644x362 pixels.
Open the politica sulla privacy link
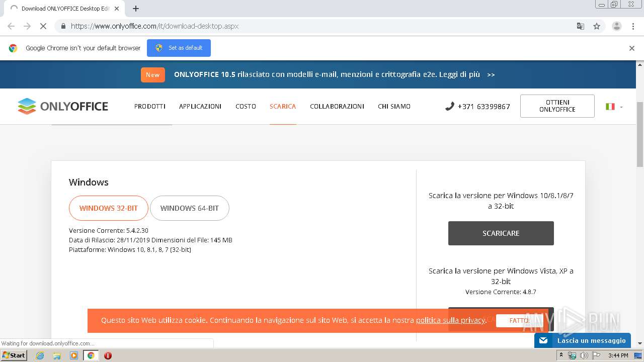point(450,320)
